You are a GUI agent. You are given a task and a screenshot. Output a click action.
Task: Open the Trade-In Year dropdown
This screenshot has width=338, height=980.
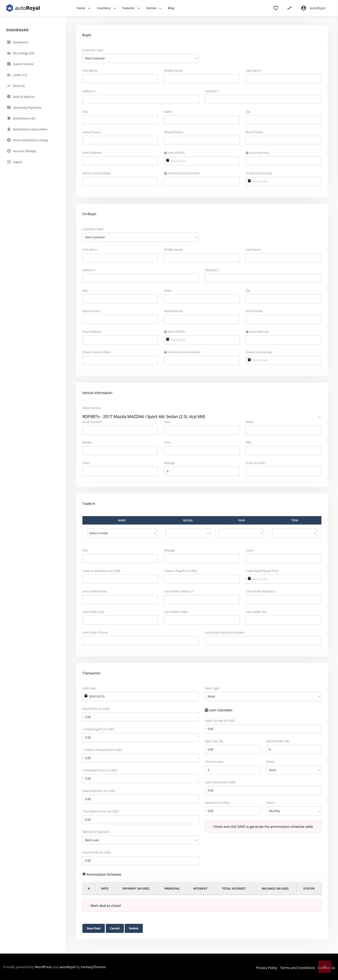click(x=241, y=533)
